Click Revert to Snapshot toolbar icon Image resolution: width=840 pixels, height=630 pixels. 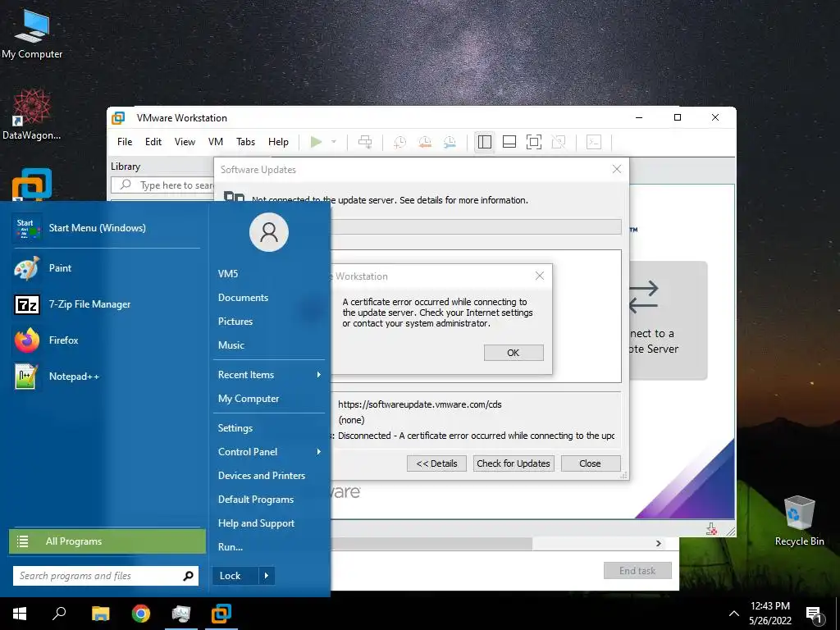click(x=425, y=142)
